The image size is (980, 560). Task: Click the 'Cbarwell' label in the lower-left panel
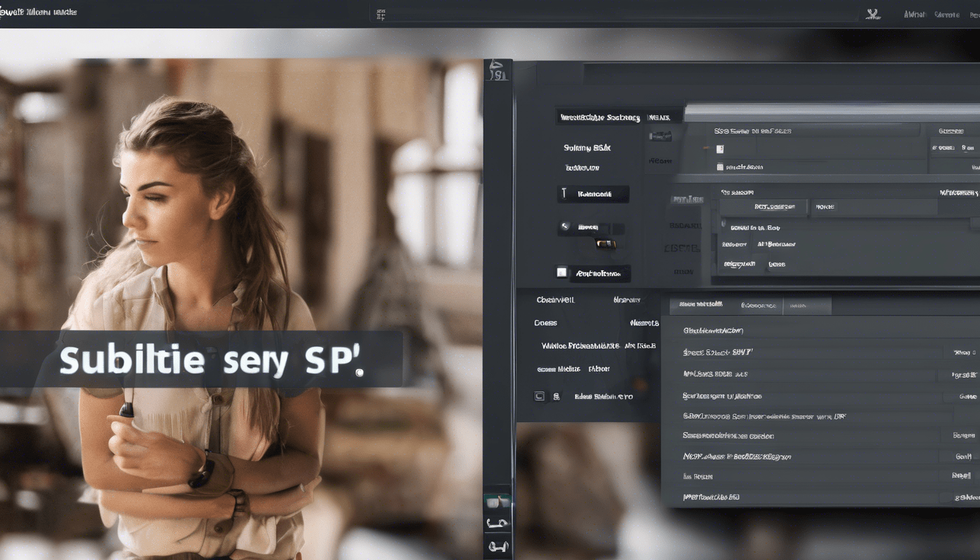pyautogui.click(x=555, y=300)
